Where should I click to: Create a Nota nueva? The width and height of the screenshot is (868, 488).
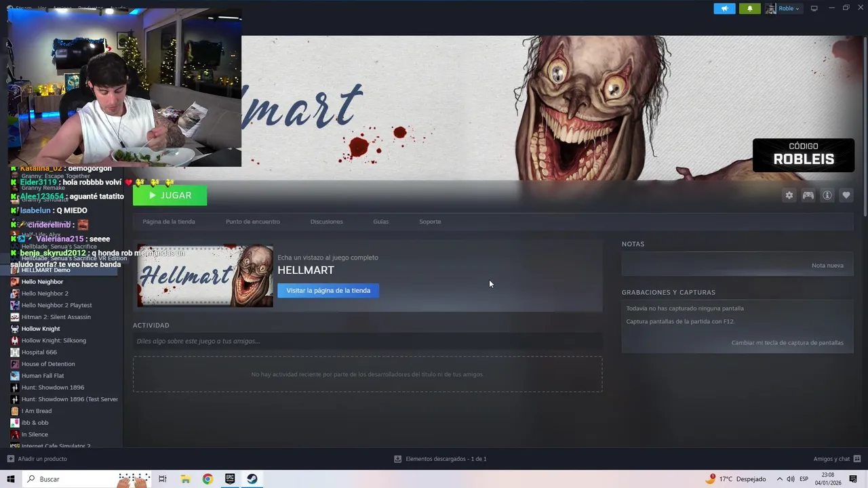[x=827, y=266]
